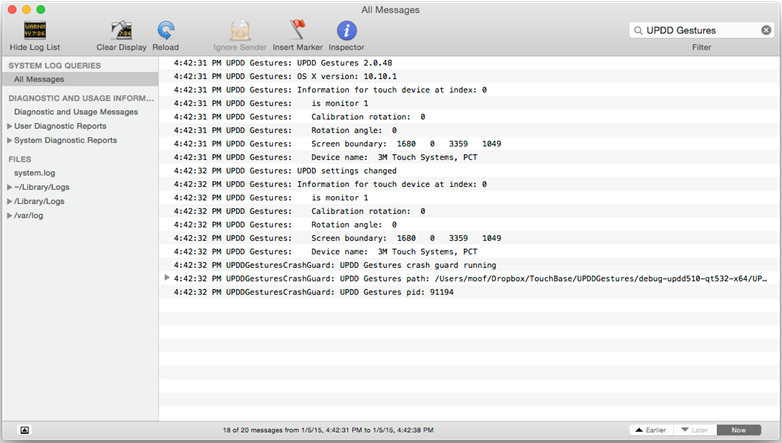
Task: Click the yellow minimize window button
Action: [x=26, y=9]
